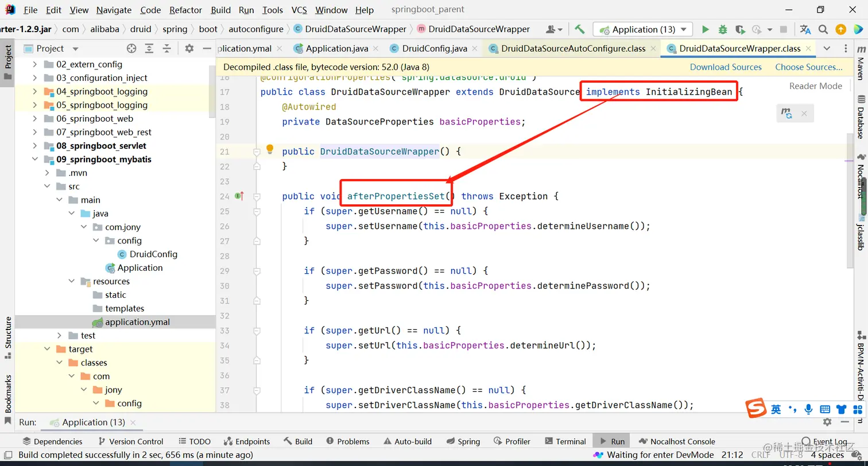This screenshot has height=466, width=868.
Task: Open the Navigate menu
Action: [114, 10]
